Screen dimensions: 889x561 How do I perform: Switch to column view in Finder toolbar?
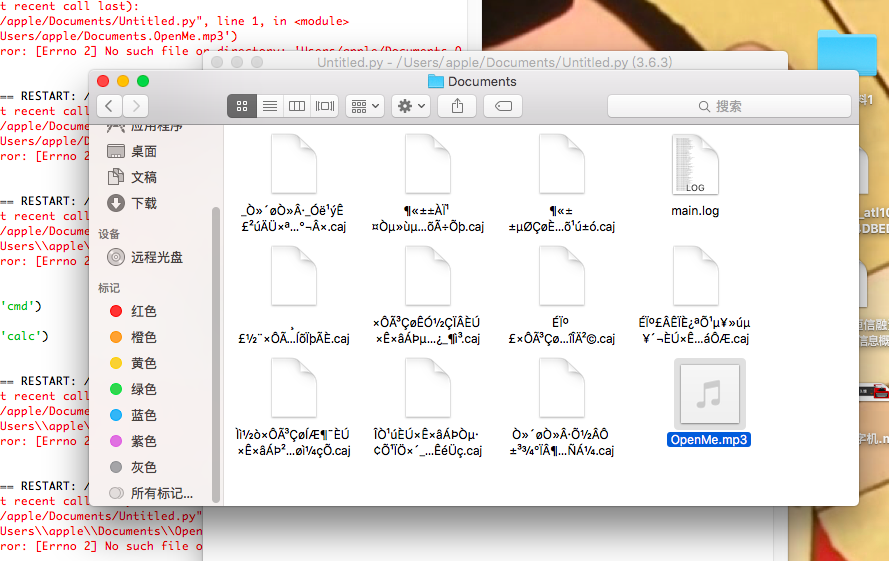297,105
